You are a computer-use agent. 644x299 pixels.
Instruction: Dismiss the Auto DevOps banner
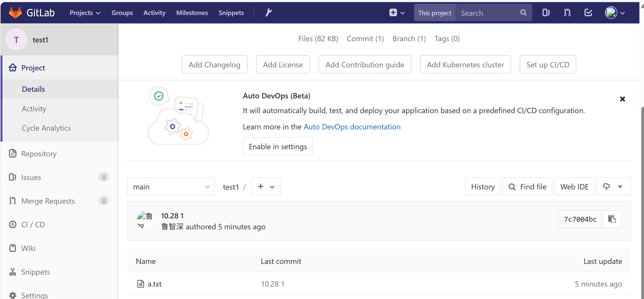[x=622, y=99]
